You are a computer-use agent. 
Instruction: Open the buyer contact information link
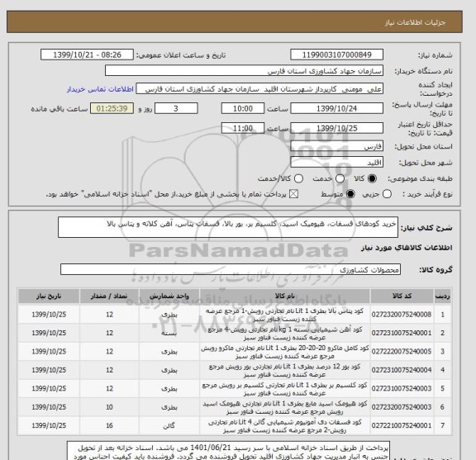click(100, 89)
